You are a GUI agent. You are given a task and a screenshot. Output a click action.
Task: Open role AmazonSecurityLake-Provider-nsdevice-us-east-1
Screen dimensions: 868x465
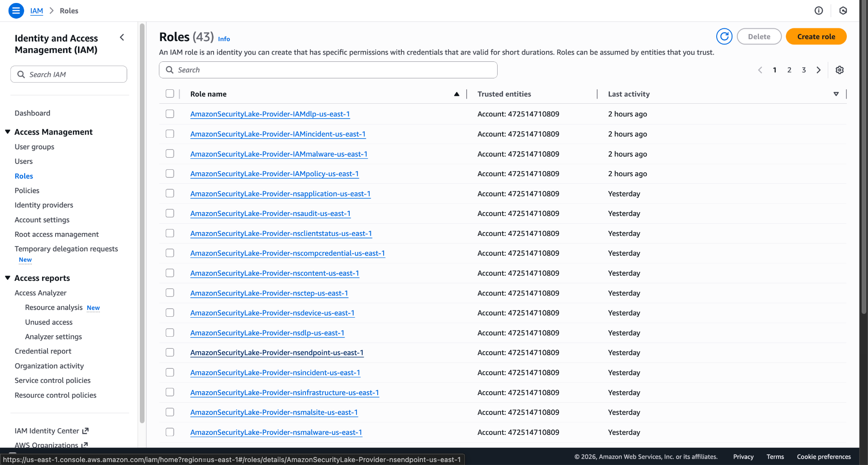(273, 313)
